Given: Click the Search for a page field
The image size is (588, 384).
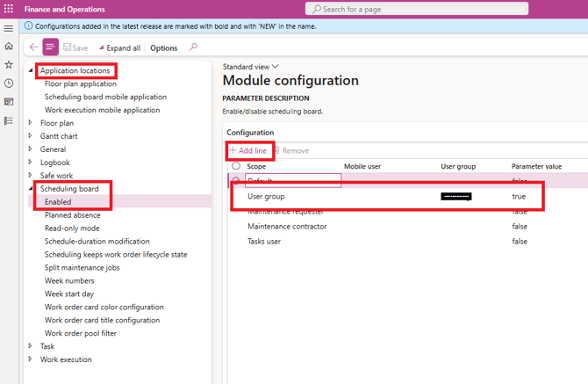Looking at the screenshot, I should [417, 9].
